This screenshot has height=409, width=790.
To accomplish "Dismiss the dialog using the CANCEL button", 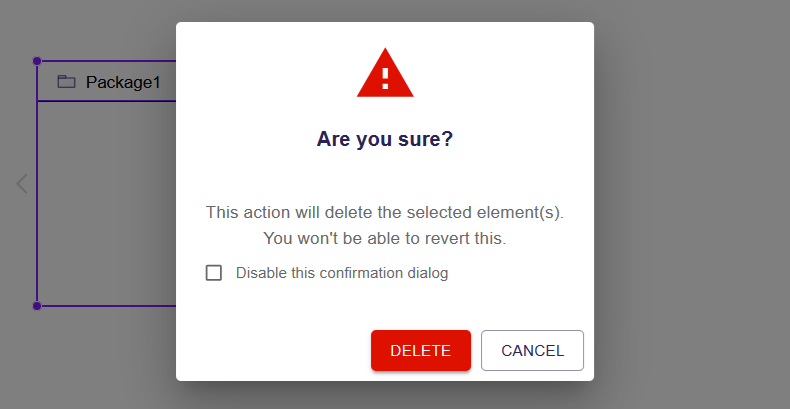I will 532,351.
